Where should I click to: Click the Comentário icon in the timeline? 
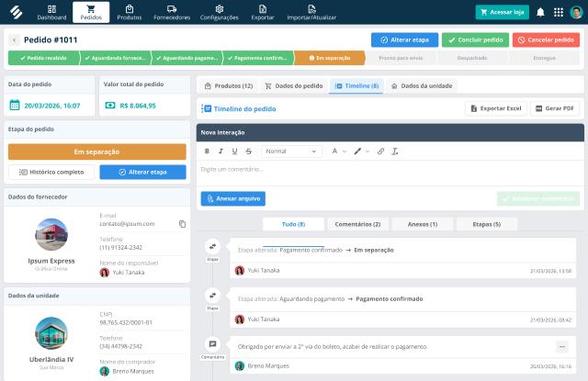(212, 344)
